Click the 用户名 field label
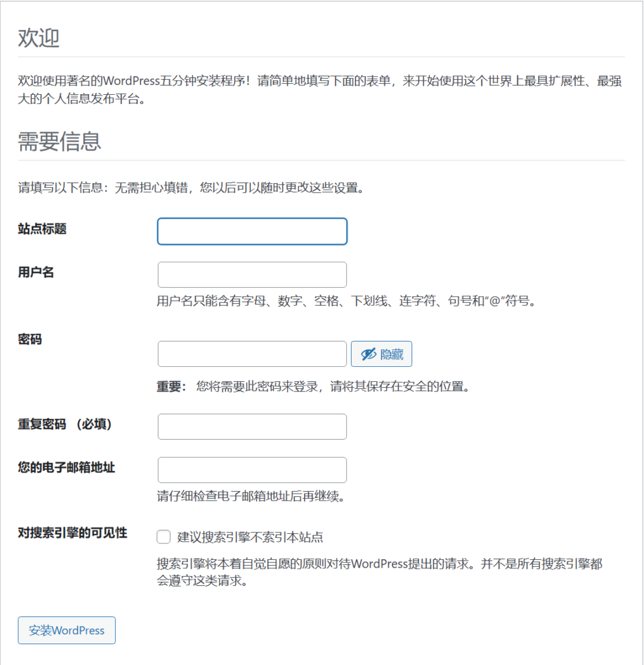 36,273
